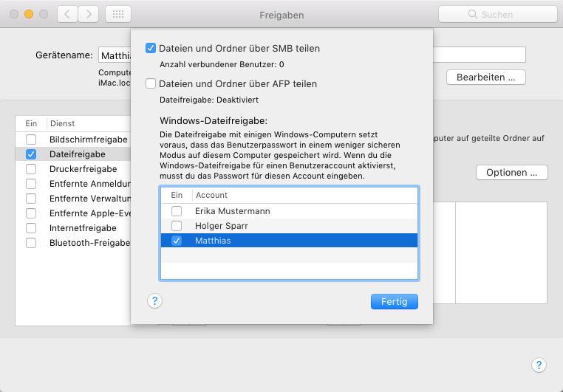Click the Fertig button
563x392 pixels.
(x=395, y=302)
